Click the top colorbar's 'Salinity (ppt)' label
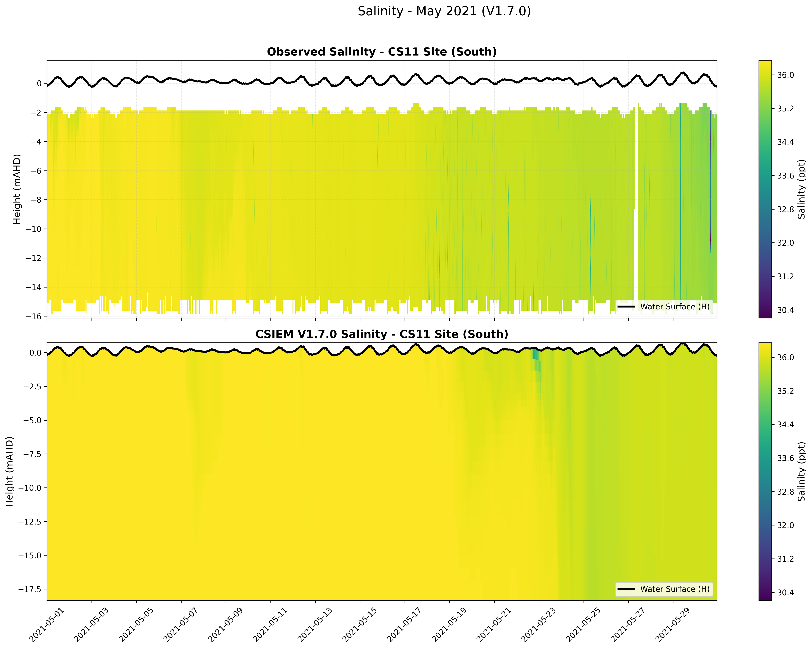The width and height of the screenshot is (812, 649). pyautogui.click(x=802, y=189)
